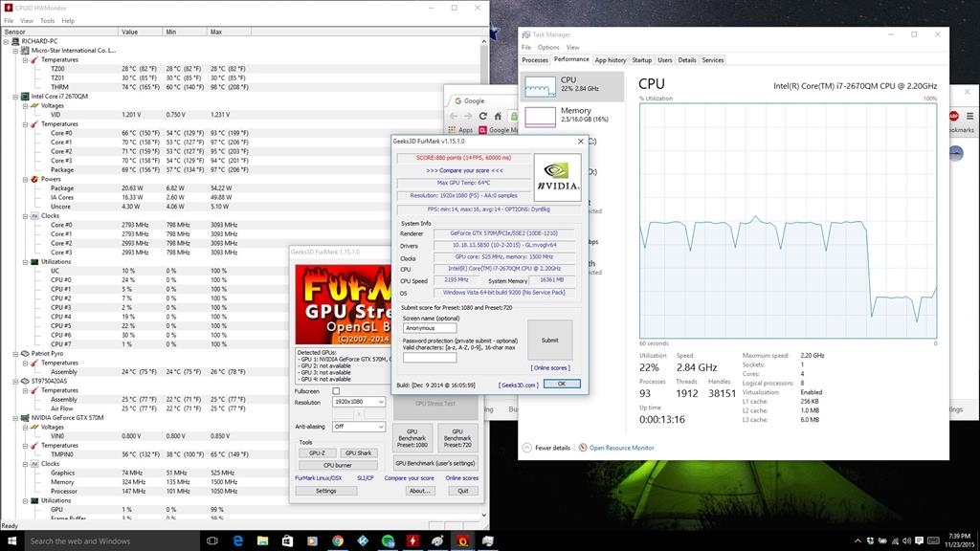This screenshot has height=551, width=980.
Task: Select the Memory graph thumbnail in Task Manager
Action: (540, 117)
